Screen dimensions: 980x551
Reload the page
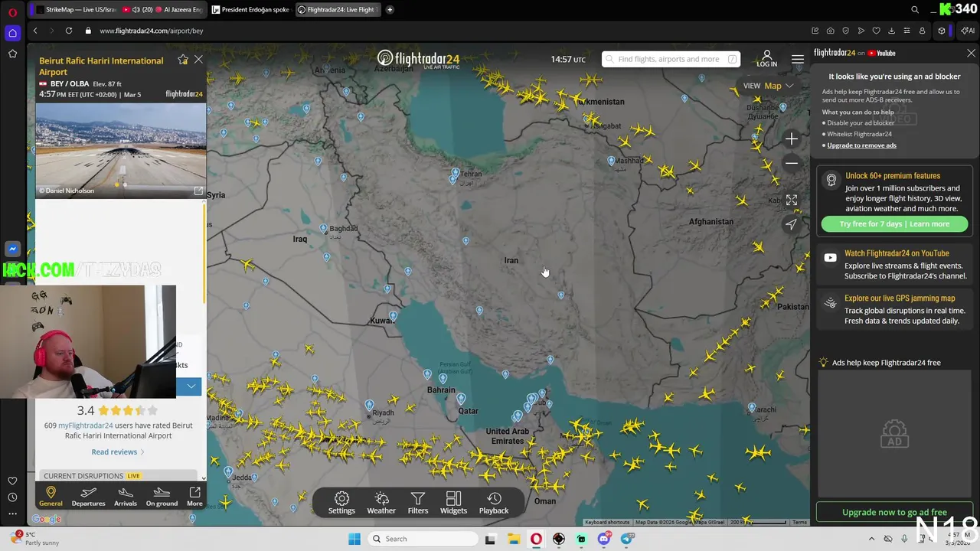69,31
